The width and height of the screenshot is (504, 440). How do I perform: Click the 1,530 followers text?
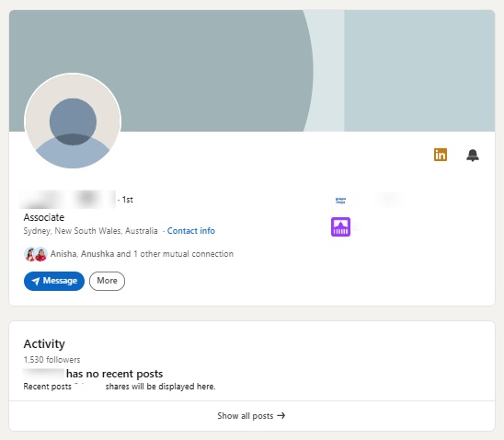coord(52,360)
